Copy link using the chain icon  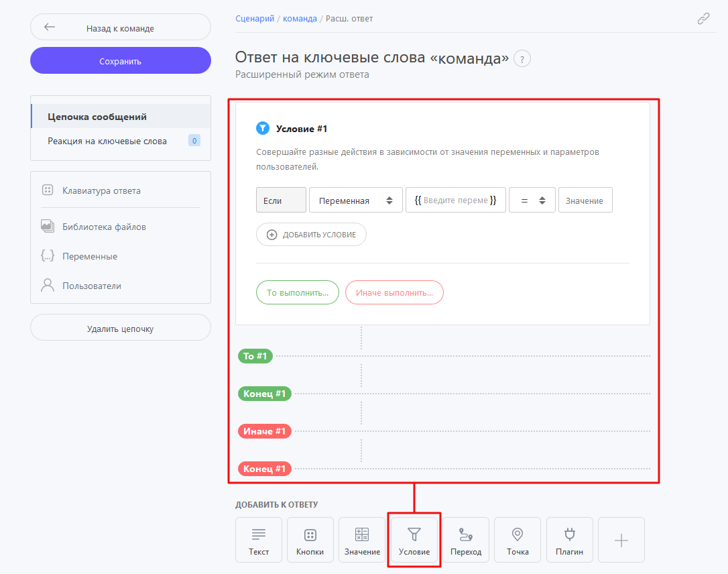point(703,19)
